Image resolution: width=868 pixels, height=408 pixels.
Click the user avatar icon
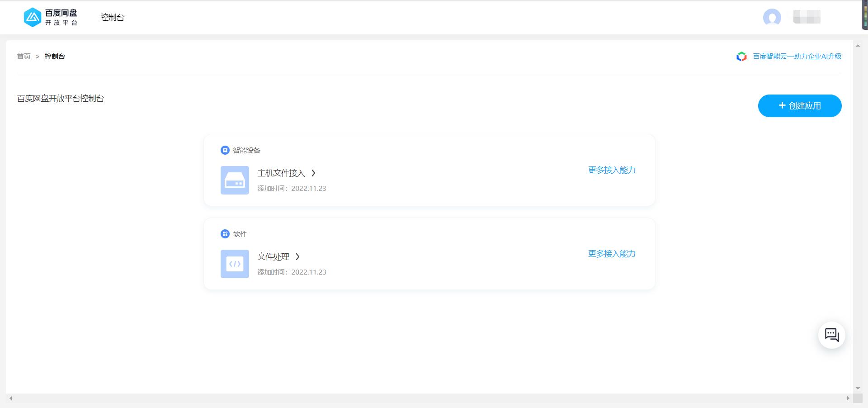[x=772, y=17]
